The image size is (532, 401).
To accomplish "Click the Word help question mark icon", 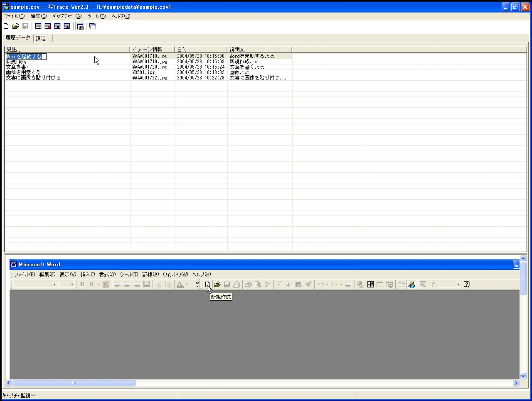I will (x=467, y=285).
